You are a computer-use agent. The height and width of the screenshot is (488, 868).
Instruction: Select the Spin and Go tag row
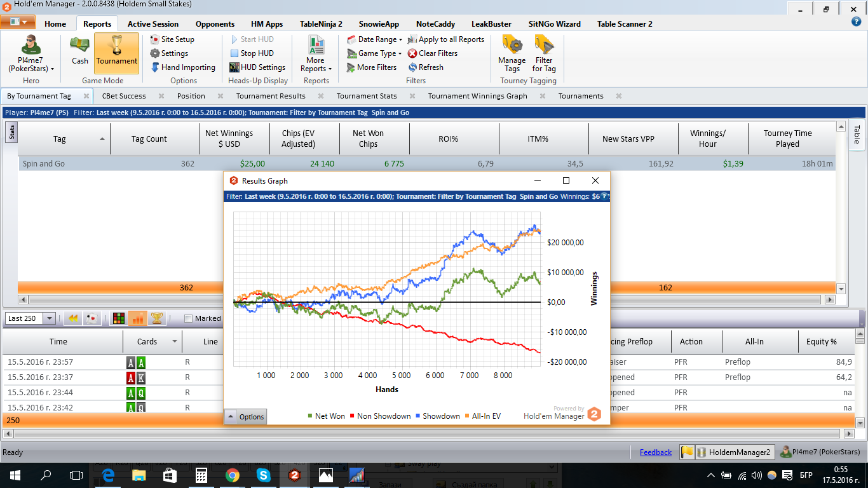pos(428,164)
